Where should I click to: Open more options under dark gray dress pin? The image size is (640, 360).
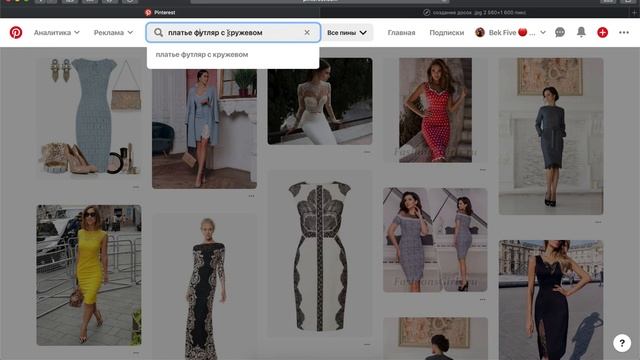[x=598, y=222]
